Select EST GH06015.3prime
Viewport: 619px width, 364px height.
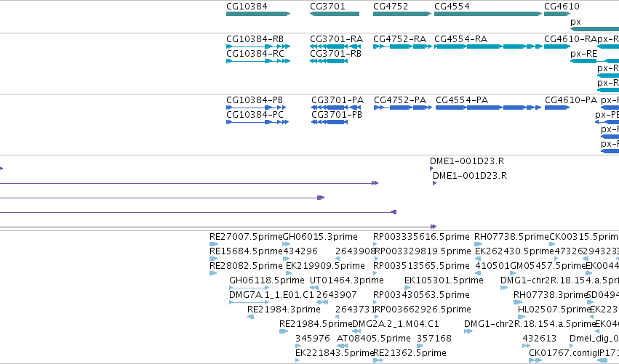point(320,237)
